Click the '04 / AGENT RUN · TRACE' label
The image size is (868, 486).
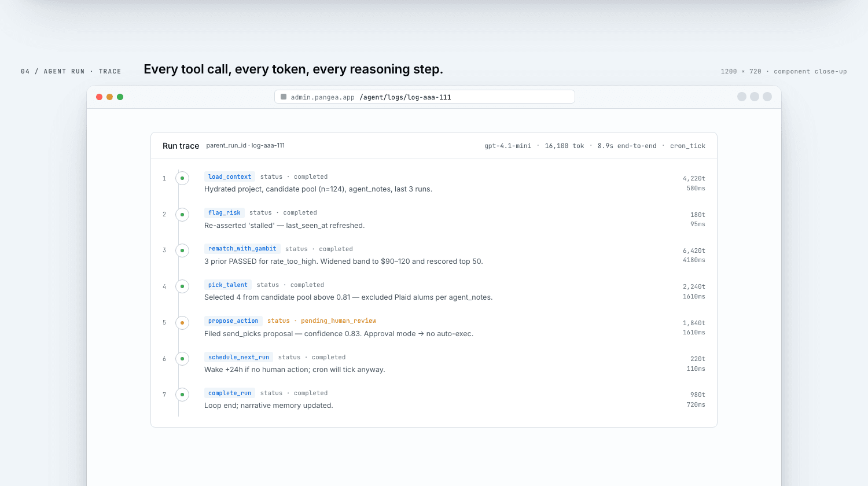[x=71, y=71]
